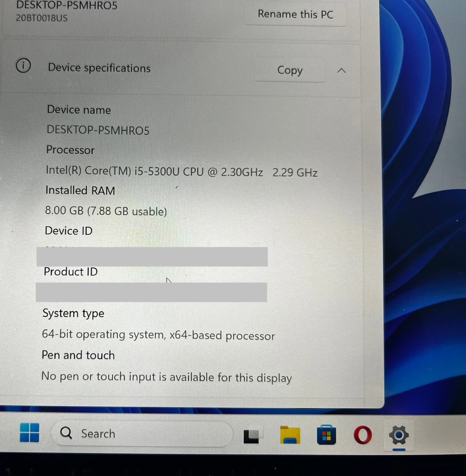
Task: Launch Opera browser from the taskbar
Action: [x=363, y=435]
